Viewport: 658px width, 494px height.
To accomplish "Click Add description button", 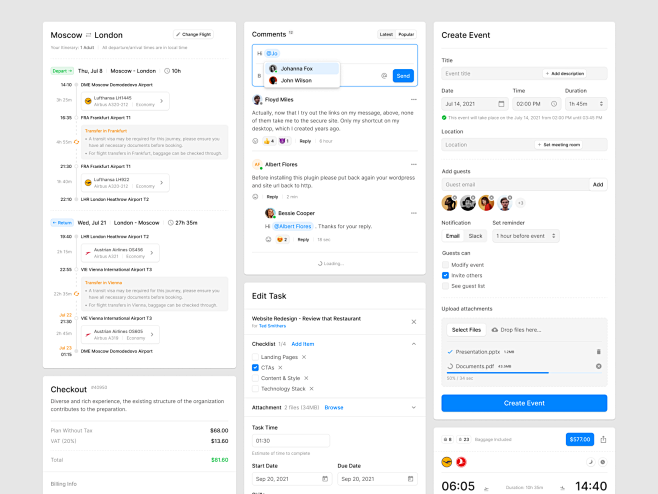I will pos(564,73).
